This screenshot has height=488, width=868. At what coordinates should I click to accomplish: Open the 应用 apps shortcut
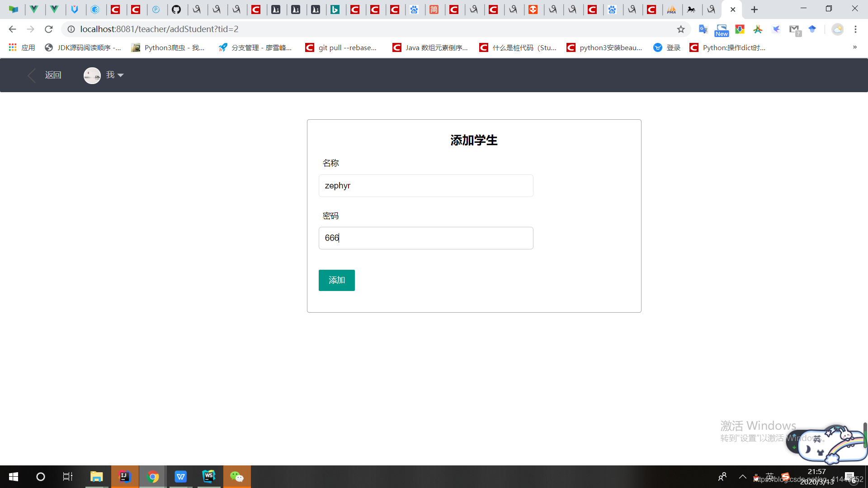click(22, 47)
